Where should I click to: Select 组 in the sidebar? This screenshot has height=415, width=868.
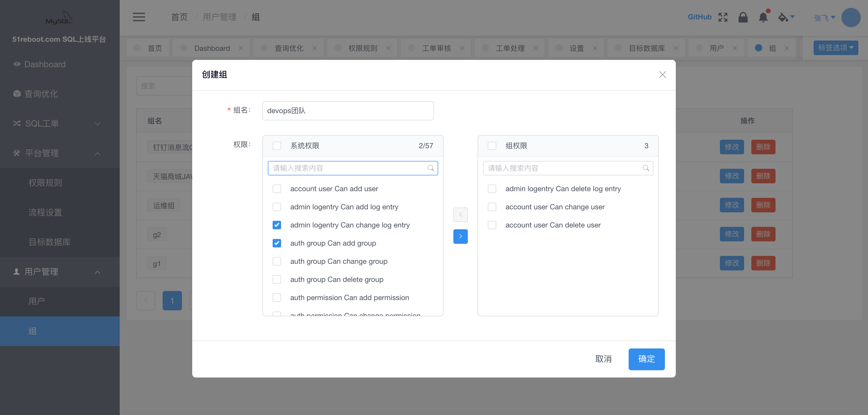click(60, 331)
